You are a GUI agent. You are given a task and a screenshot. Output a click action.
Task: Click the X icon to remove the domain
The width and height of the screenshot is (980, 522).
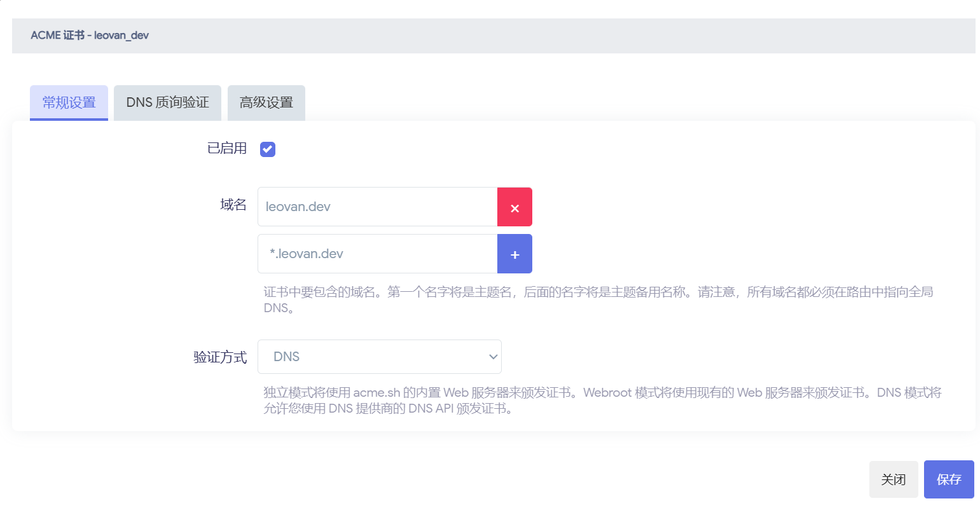tap(514, 207)
